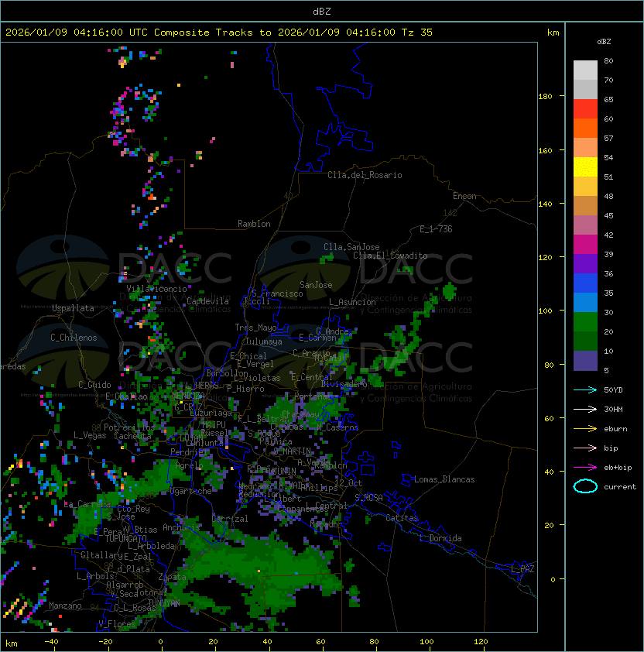Click the Ramblon map label
The height and width of the screenshot is (652, 644).
(254, 224)
